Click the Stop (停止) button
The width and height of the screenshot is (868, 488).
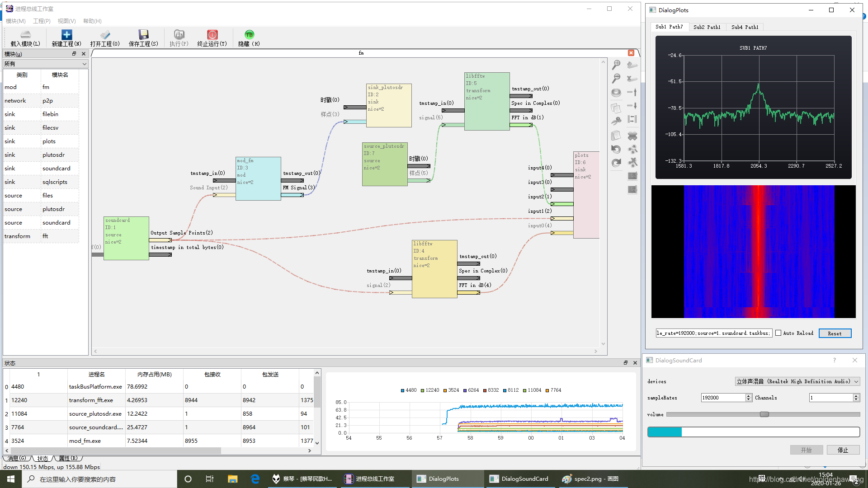click(x=843, y=450)
